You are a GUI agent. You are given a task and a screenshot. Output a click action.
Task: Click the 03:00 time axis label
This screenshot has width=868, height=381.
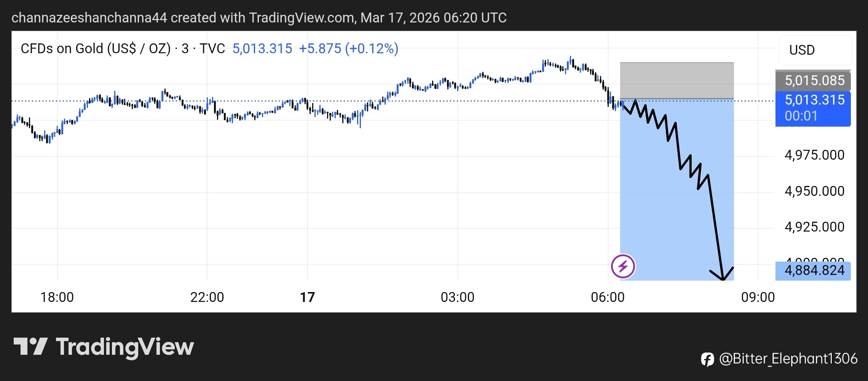click(x=457, y=297)
